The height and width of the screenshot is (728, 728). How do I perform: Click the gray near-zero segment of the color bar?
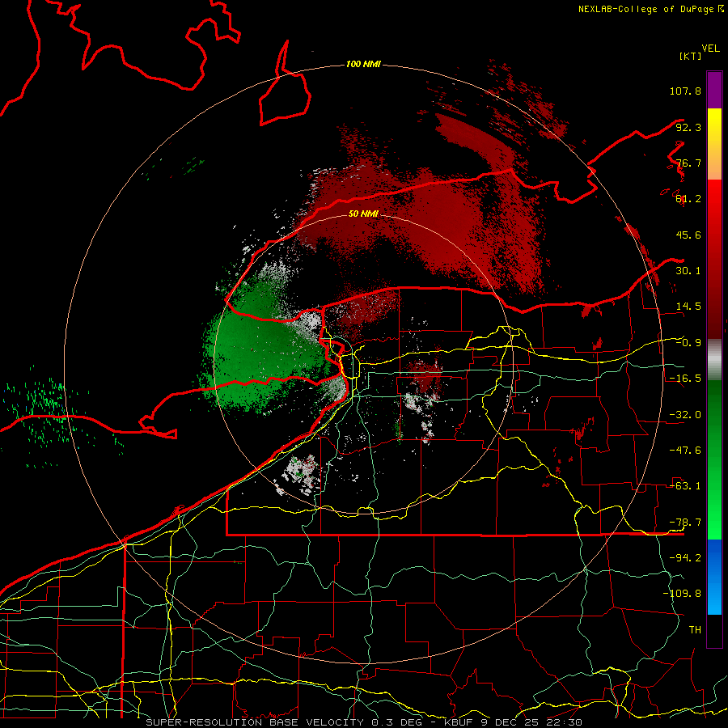coord(714,360)
